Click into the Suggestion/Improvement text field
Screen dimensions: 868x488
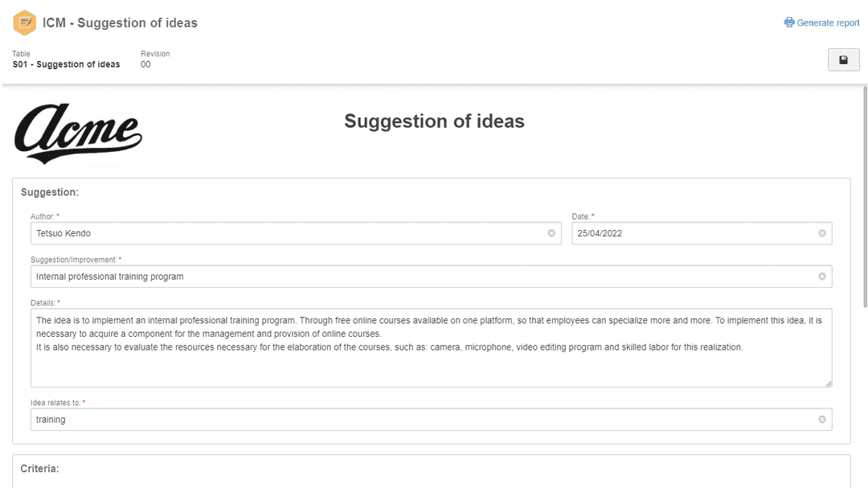[x=432, y=277]
